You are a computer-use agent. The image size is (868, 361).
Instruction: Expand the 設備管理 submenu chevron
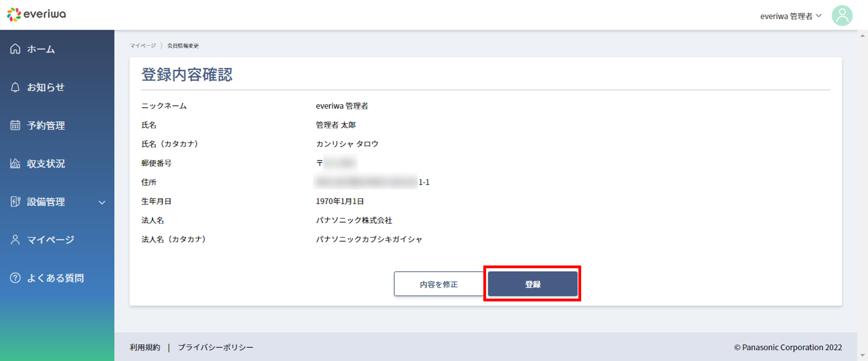pos(102,202)
